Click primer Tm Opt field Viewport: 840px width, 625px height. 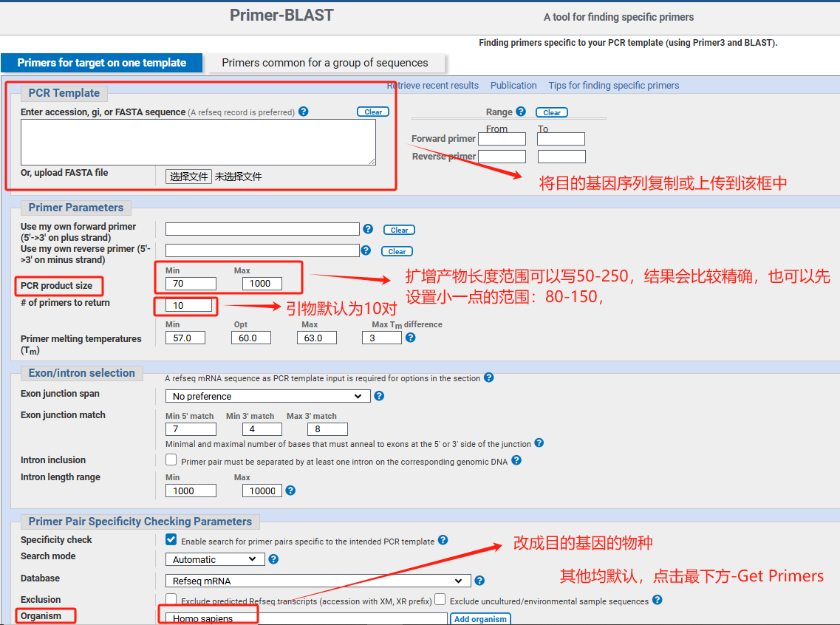251,338
